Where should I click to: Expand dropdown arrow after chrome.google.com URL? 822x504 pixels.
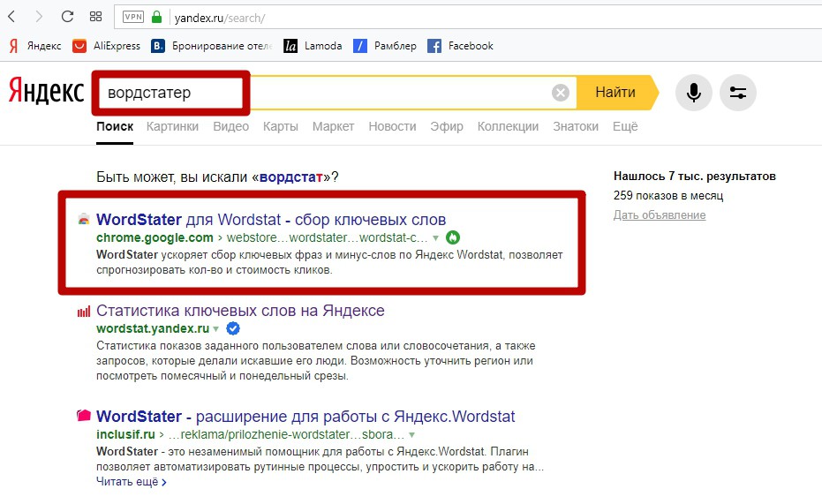[x=435, y=238]
